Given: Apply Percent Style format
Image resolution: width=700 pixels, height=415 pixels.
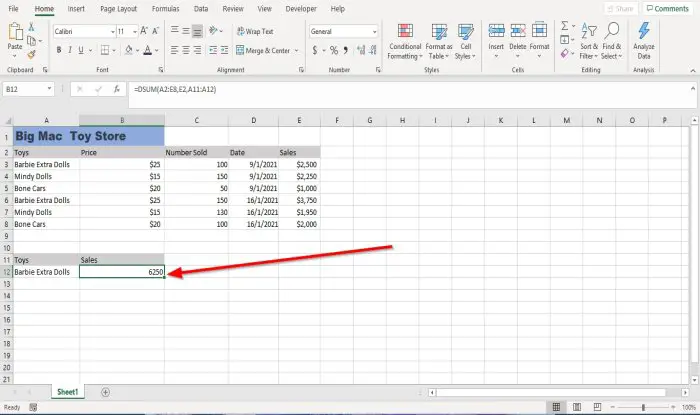Looking at the screenshot, I should click(333, 50).
